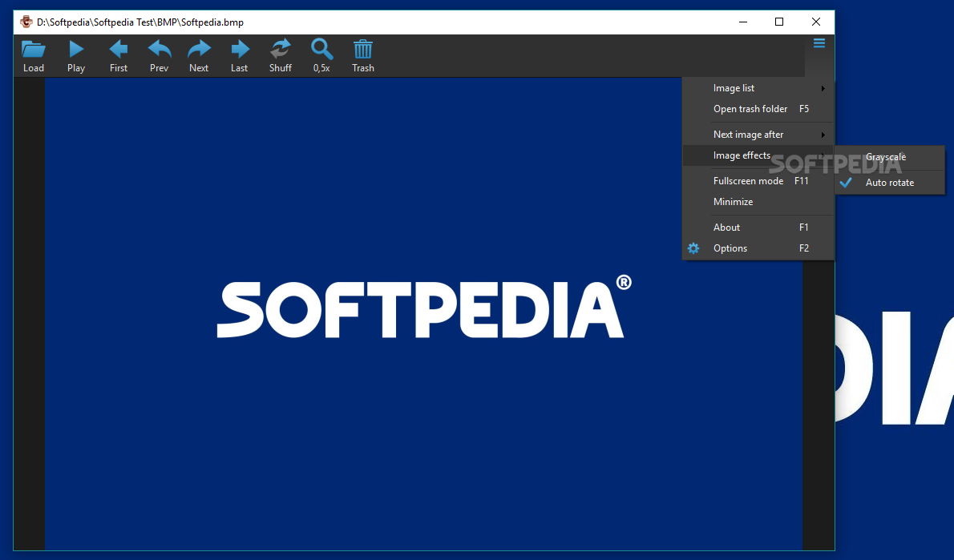Start slideshow with the Play icon
Image resolution: width=954 pixels, height=560 pixels.
pos(76,49)
